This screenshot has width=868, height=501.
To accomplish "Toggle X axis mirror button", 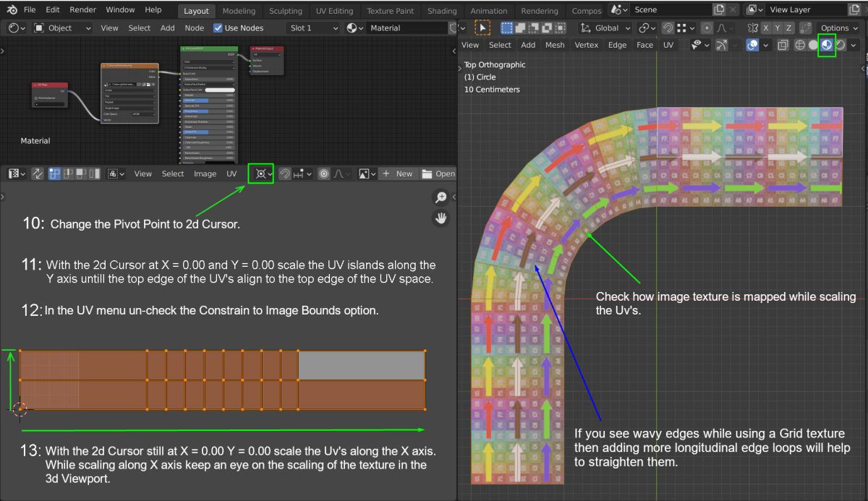I will [x=765, y=27].
